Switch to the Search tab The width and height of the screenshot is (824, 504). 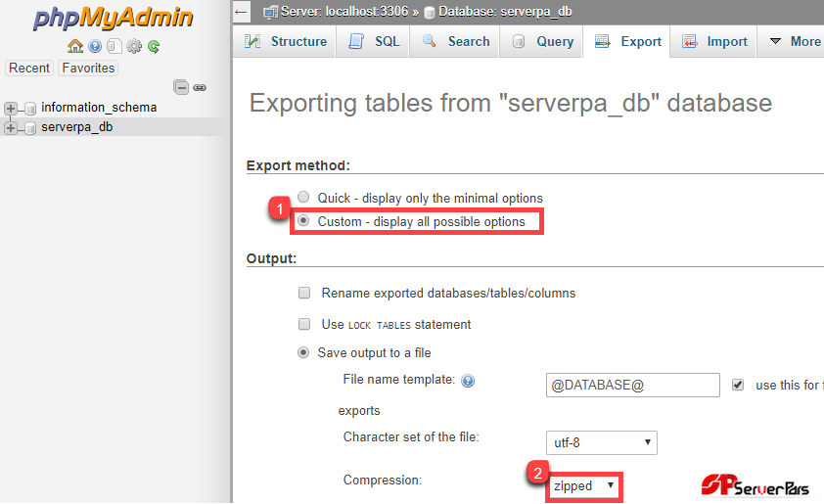[455, 41]
